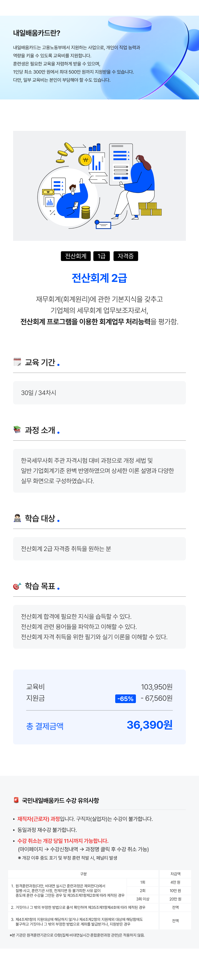The image size is (199, 980).
Task: Select the 전산회계 category tag
Action: pyautogui.click(x=76, y=256)
